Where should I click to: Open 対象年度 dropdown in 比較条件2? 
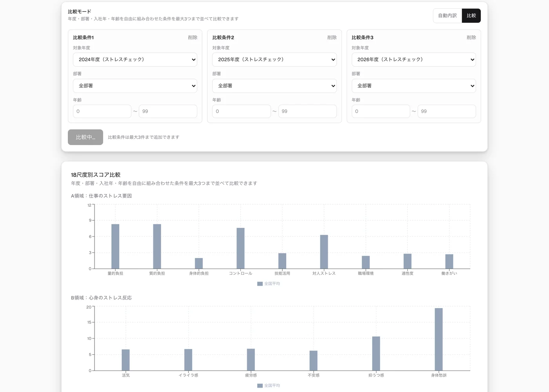pyautogui.click(x=274, y=60)
